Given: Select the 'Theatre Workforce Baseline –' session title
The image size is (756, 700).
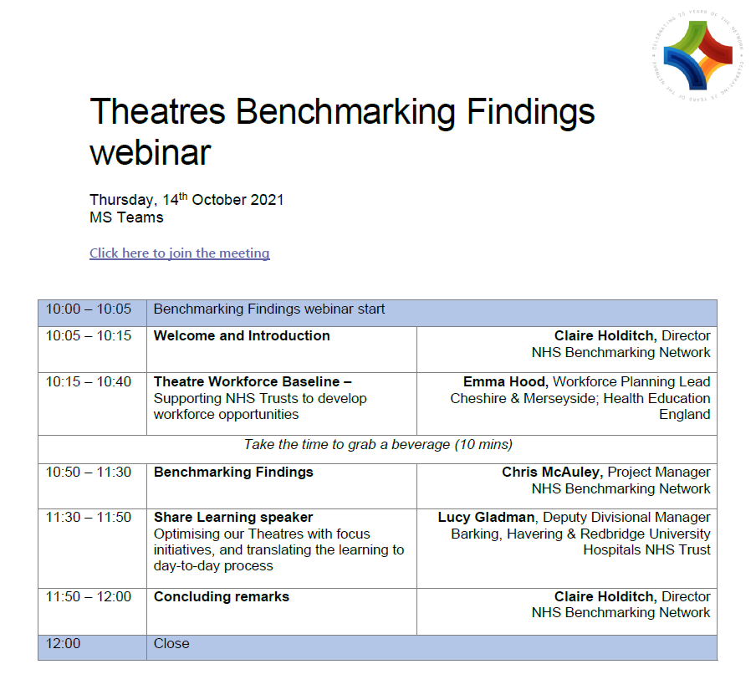Looking at the screenshot, I should (x=253, y=381).
